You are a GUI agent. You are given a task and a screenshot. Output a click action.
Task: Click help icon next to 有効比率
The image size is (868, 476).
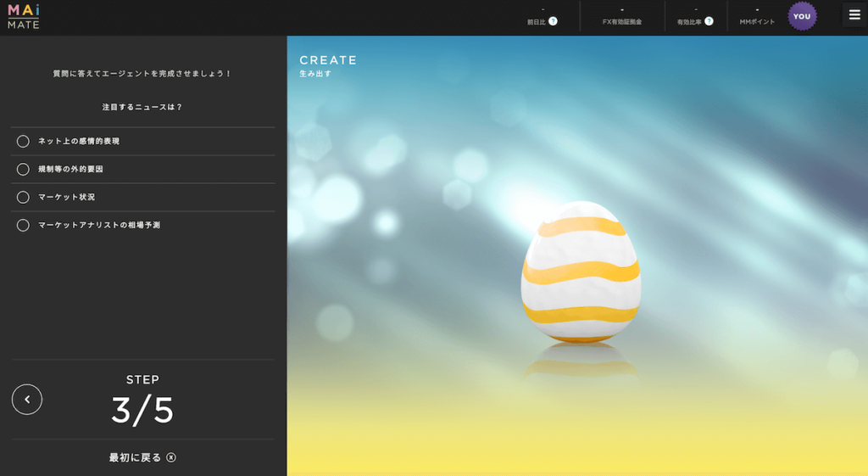pos(709,21)
